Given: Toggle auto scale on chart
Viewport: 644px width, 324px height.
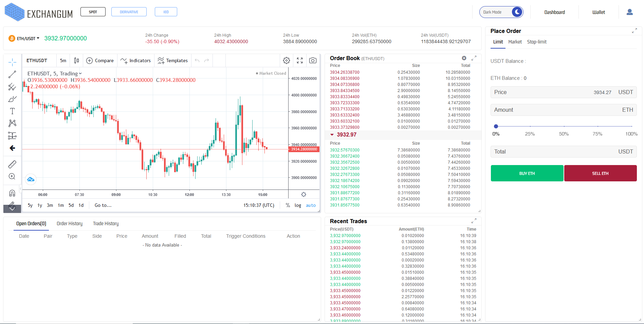Looking at the screenshot, I should 311,205.
